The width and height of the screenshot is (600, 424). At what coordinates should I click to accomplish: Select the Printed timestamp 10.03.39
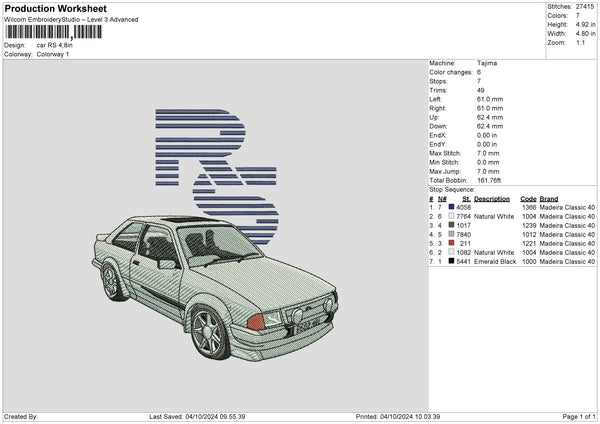(x=427, y=417)
